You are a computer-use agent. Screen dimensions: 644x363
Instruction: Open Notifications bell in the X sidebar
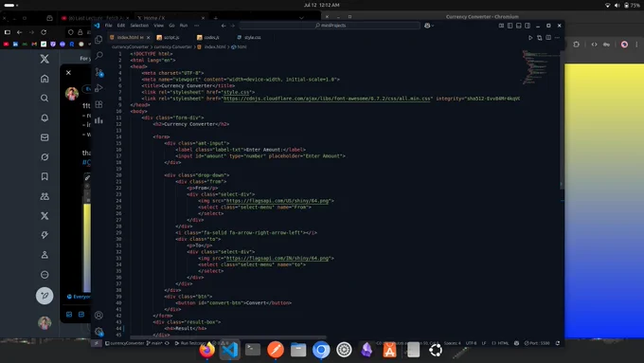(45, 118)
